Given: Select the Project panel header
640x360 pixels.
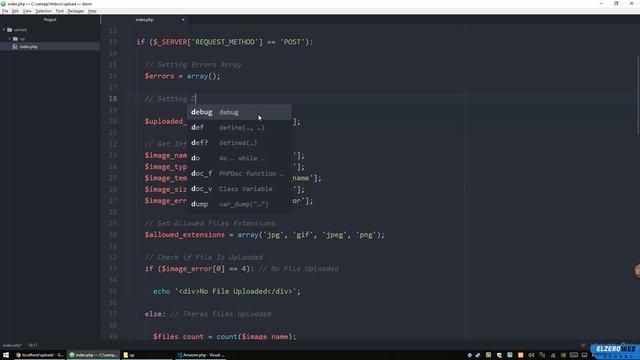Looking at the screenshot, I should click(x=50, y=20).
